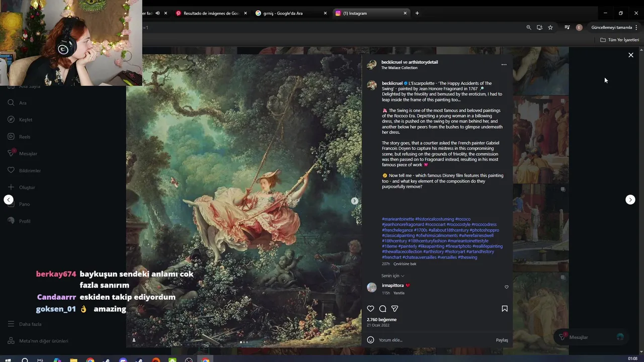Close the Instagram tab
The width and height of the screenshot is (644, 362).
point(405,13)
